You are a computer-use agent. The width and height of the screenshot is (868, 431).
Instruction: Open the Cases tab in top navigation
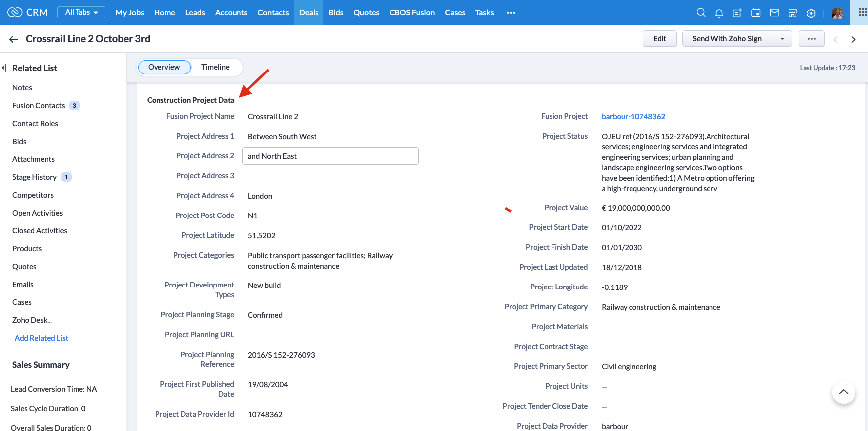(x=455, y=13)
